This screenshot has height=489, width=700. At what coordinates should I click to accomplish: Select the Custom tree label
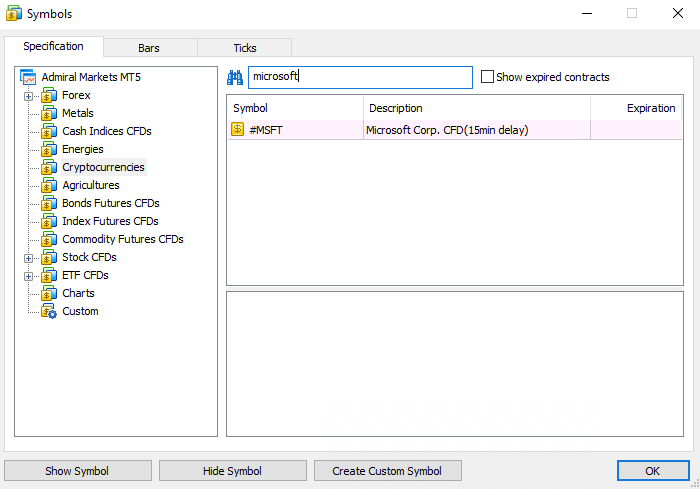(80, 311)
